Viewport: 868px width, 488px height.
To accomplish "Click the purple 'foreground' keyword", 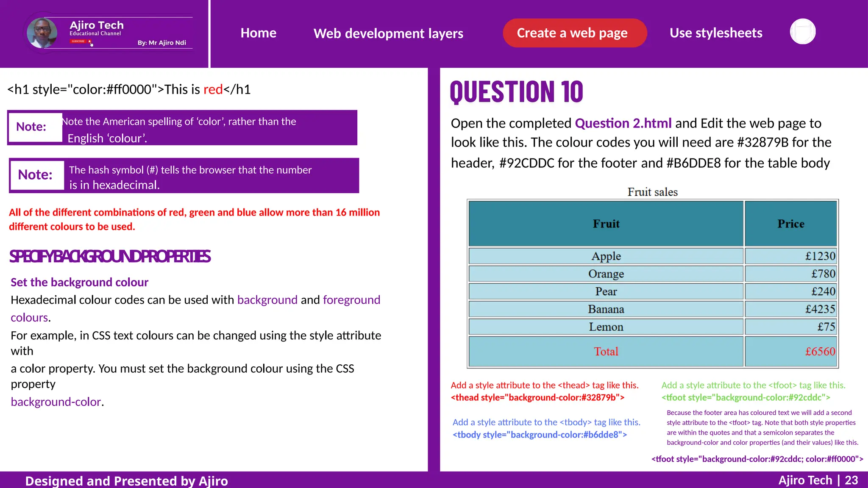I will (352, 300).
